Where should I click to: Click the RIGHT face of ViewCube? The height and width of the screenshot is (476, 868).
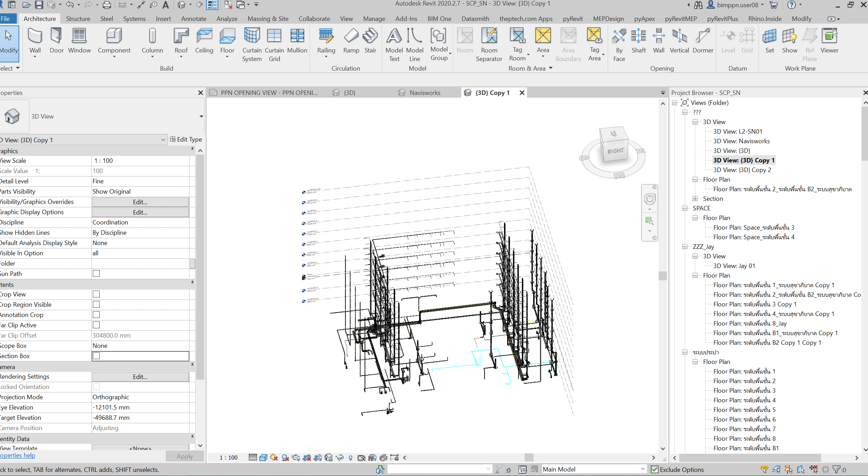(616, 151)
